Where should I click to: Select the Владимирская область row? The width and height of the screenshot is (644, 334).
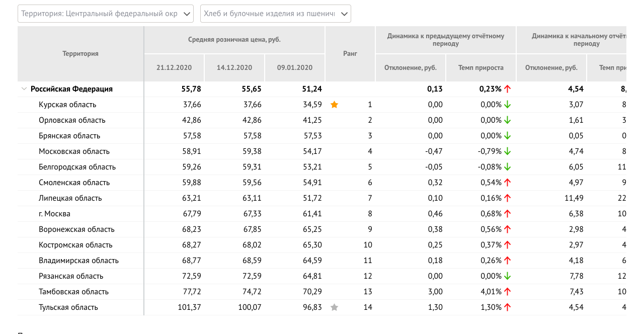(322, 261)
